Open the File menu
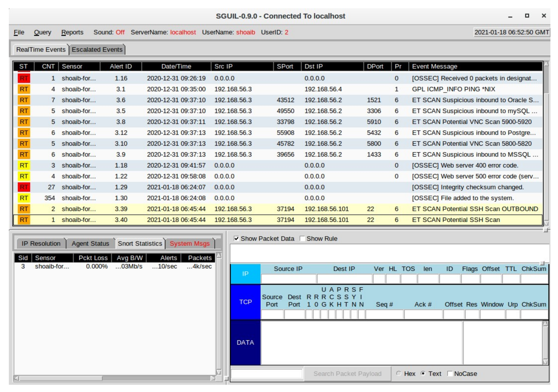This screenshot has width=558, height=392. click(19, 32)
